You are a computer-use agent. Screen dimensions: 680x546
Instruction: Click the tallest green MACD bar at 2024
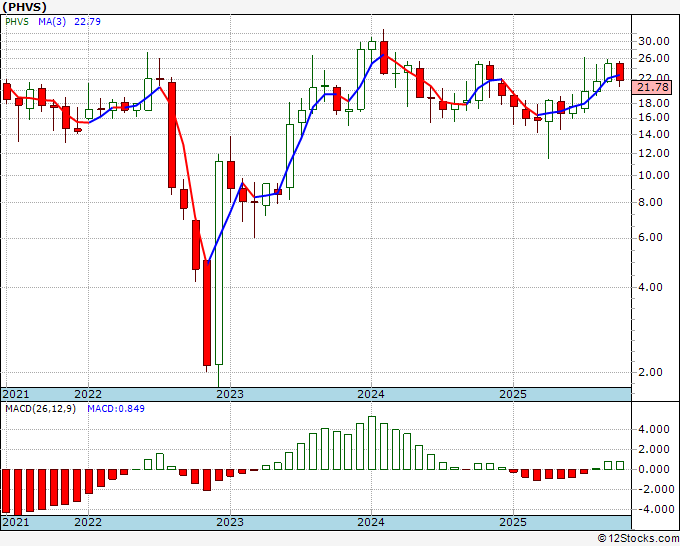click(x=372, y=443)
